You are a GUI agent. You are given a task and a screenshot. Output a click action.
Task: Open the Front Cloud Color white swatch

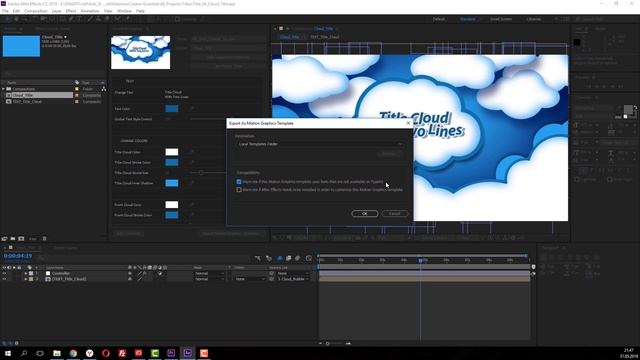pos(171,204)
